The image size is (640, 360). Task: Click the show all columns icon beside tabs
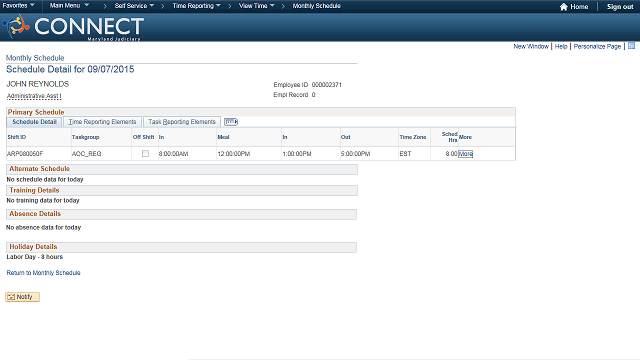tap(231, 122)
